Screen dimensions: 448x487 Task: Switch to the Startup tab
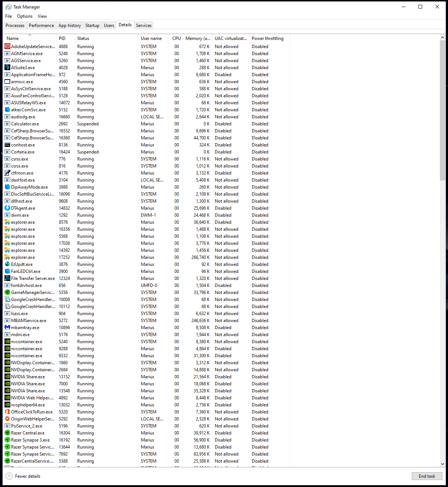point(92,26)
